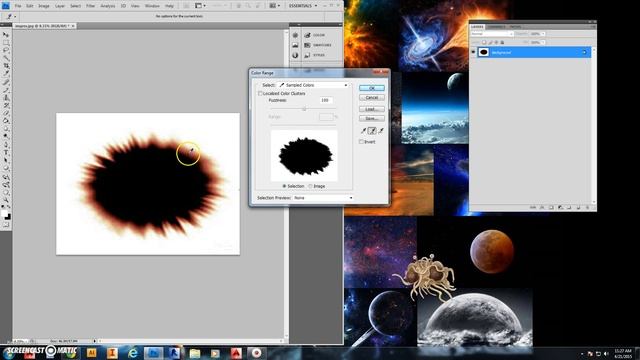Click the Fuzziness slider handle
Viewport: 640px width, 360px height.
point(304,109)
